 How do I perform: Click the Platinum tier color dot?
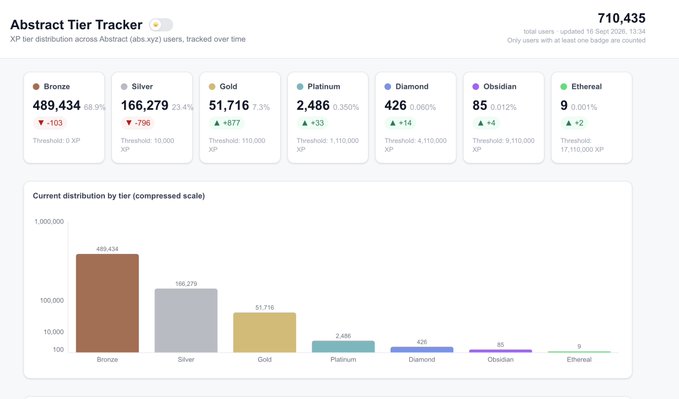click(x=300, y=87)
